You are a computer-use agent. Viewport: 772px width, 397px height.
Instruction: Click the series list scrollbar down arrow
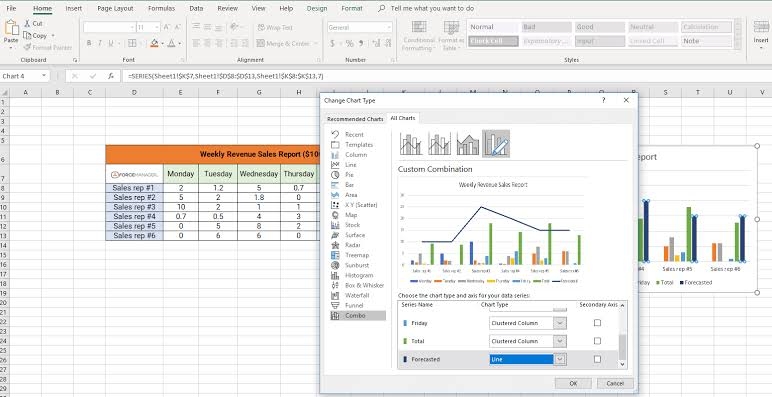point(623,364)
